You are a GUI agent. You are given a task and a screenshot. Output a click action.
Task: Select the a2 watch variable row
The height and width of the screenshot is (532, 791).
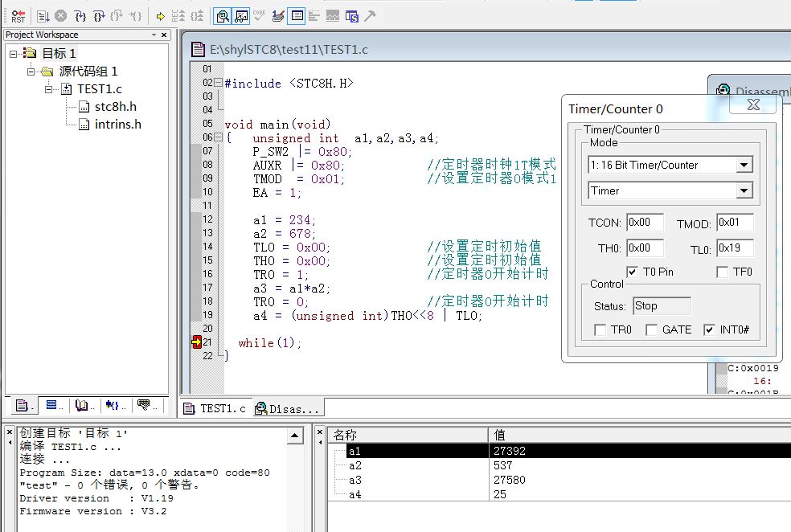(559, 465)
